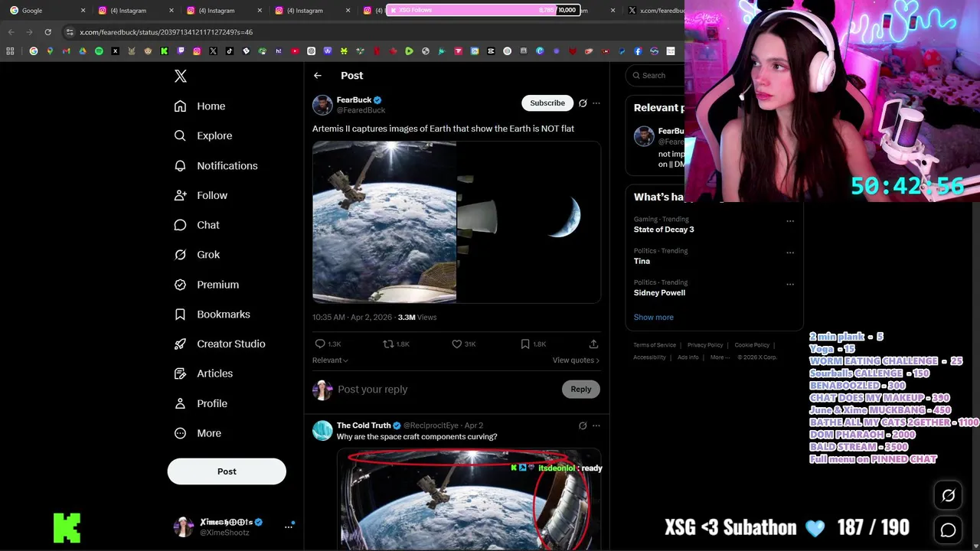The width and height of the screenshot is (980, 551).
Task: Reload the page
Action: [x=47, y=32]
